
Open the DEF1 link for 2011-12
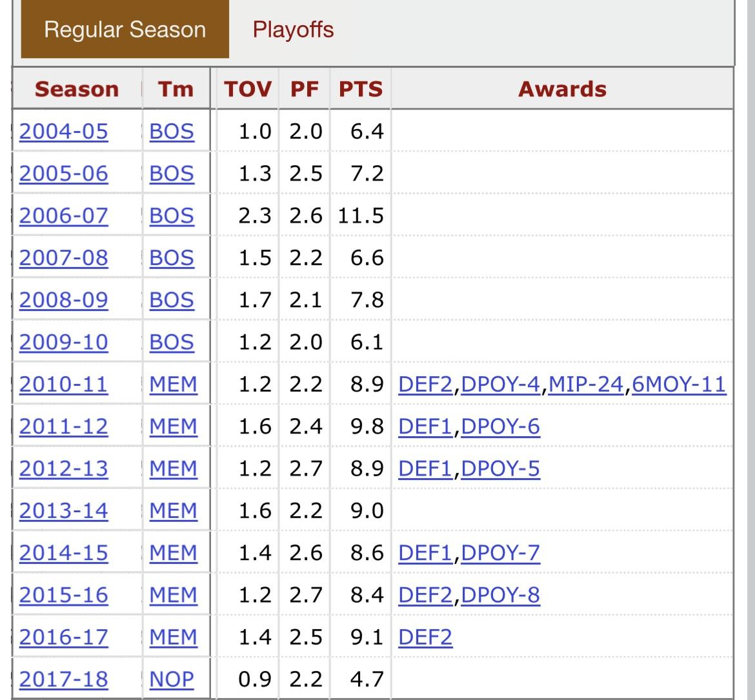425,426
